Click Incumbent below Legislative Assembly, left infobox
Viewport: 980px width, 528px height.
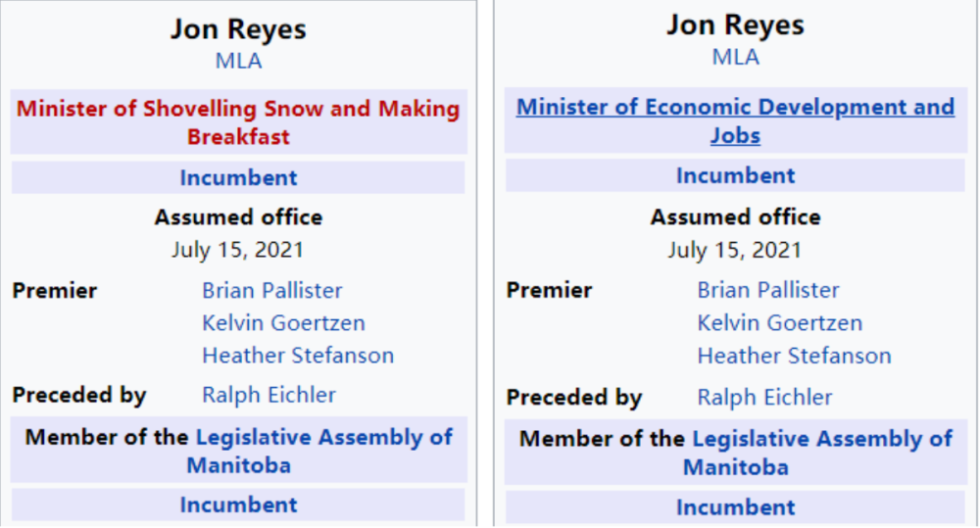[238, 505]
